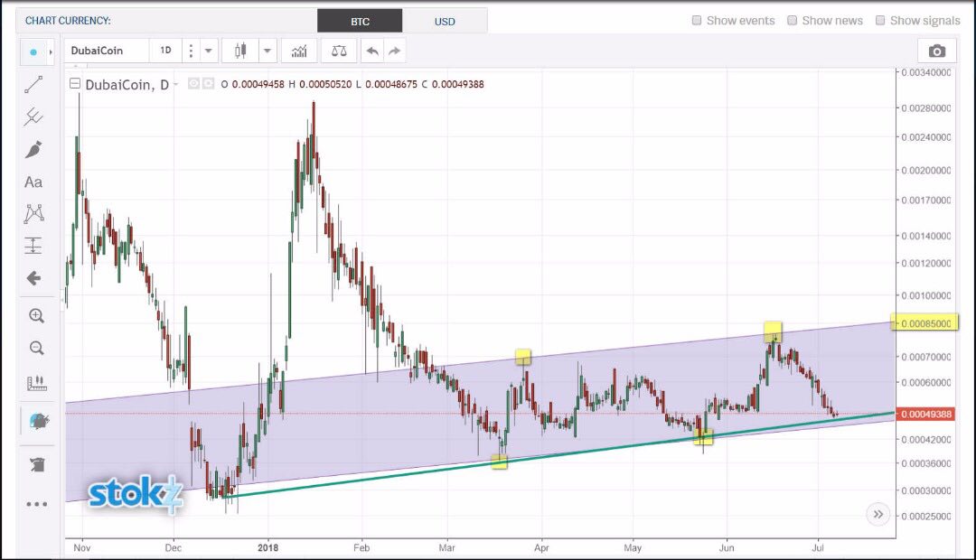Click the yellow marker at mid-March low
976x560 pixels.
point(499,461)
